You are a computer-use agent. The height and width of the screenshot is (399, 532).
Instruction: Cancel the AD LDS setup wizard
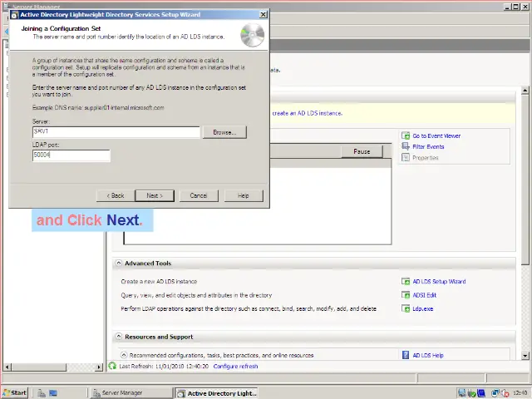199,195
